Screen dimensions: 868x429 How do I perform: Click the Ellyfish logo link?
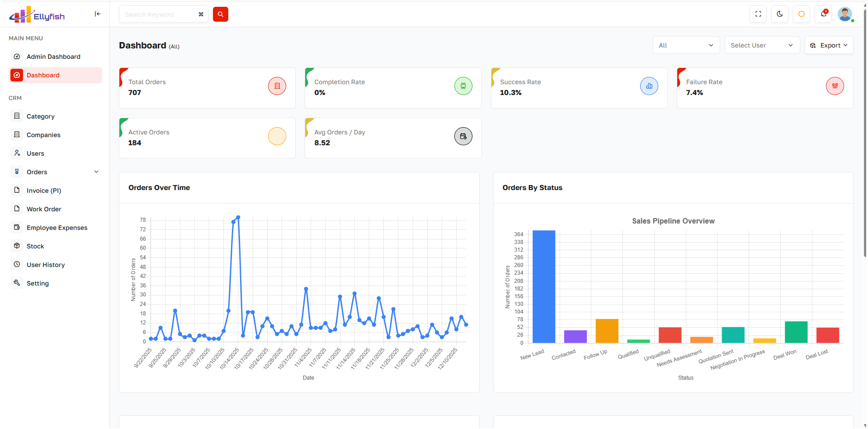coord(37,15)
